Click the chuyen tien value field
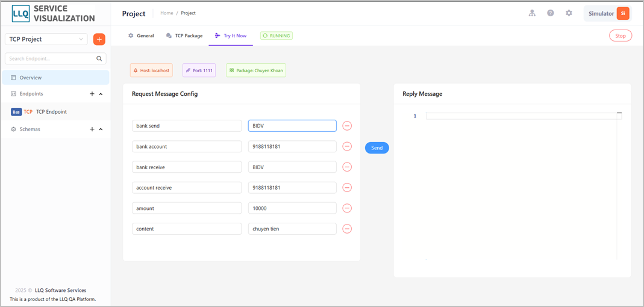 point(292,229)
